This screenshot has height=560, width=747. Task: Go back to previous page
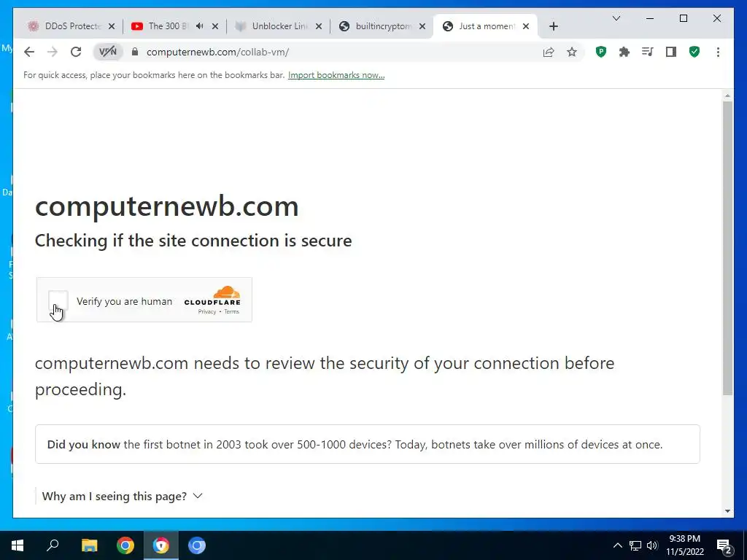point(29,52)
